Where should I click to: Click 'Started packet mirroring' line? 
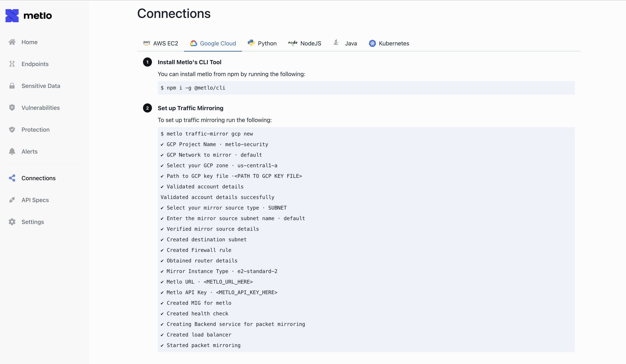coord(200,345)
